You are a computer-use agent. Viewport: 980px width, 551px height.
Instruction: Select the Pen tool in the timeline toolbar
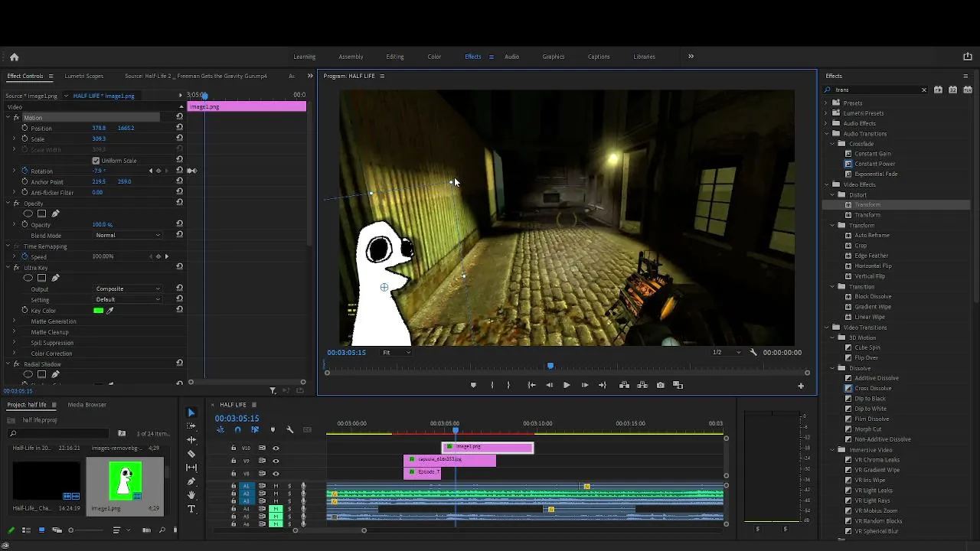pos(191,481)
